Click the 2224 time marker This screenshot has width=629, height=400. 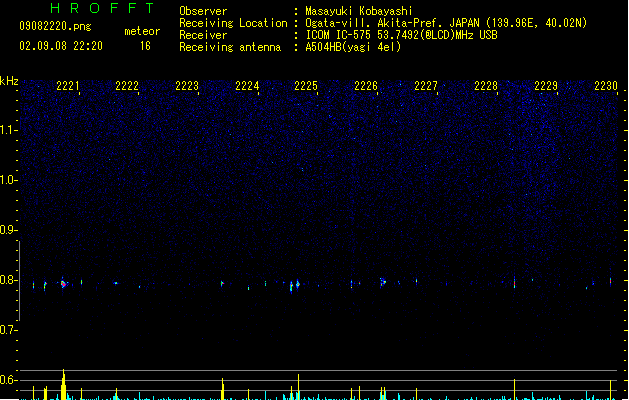[x=247, y=86]
